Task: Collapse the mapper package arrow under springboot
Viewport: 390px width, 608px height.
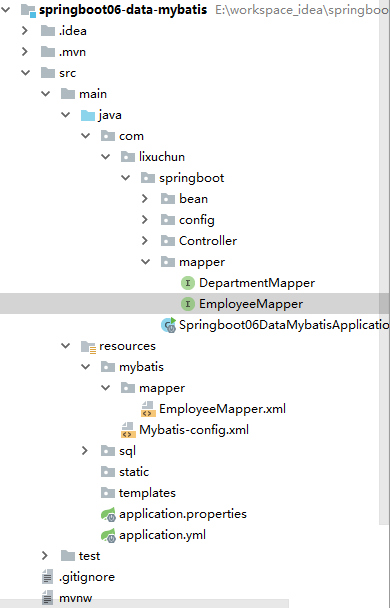Action: pos(145,262)
